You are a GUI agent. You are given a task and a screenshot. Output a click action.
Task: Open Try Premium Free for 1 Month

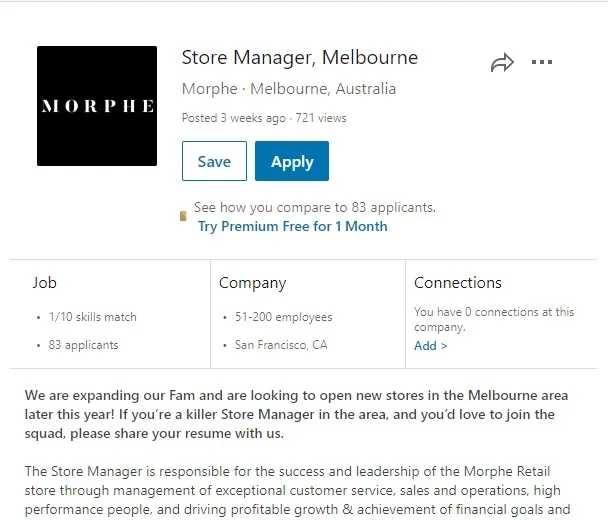[x=292, y=226]
